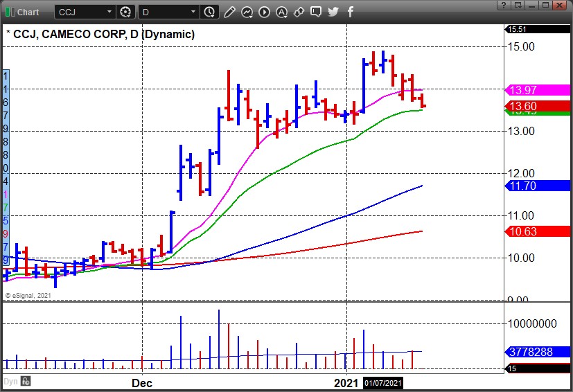This screenshot has width=573, height=392.
Task: Open the time template clock menu
Action: [210, 12]
